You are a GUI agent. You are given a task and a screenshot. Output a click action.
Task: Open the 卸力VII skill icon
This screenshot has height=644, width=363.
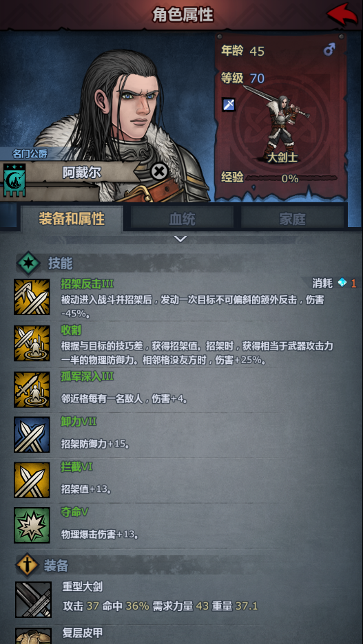pos(32,435)
